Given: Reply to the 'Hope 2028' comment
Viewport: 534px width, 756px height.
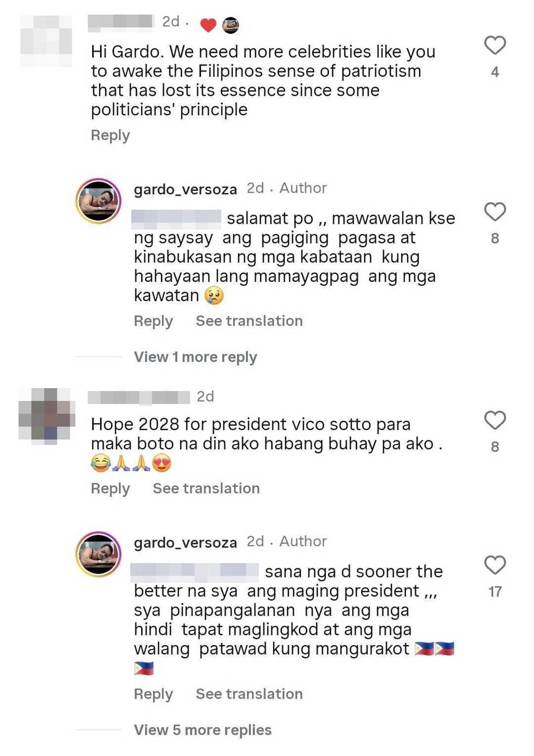Looking at the screenshot, I should [x=110, y=489].
